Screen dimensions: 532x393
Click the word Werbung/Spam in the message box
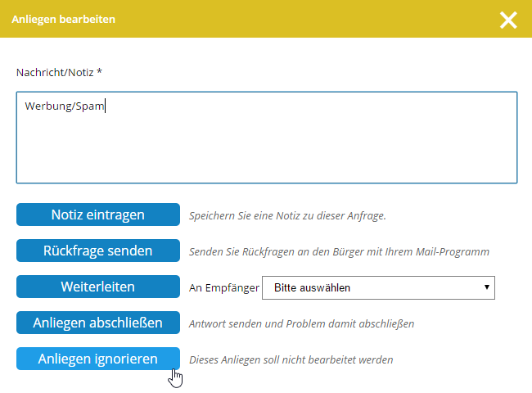point(65,106)
